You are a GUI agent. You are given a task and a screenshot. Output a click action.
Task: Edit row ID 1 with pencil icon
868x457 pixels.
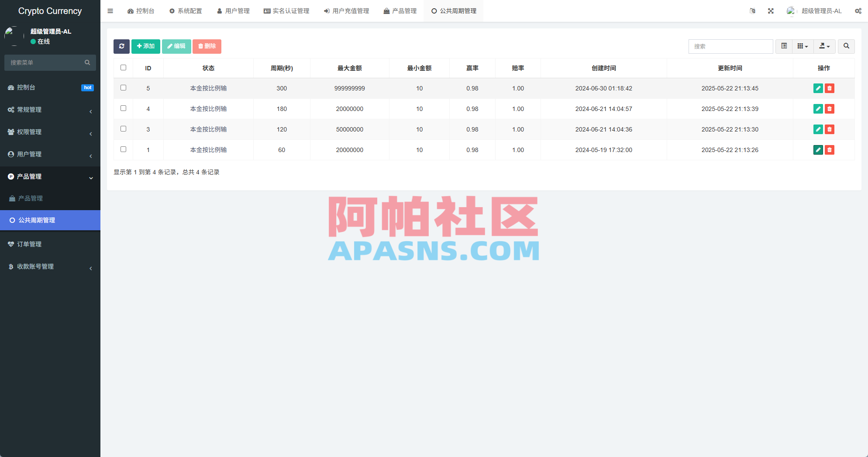(818, 150)
